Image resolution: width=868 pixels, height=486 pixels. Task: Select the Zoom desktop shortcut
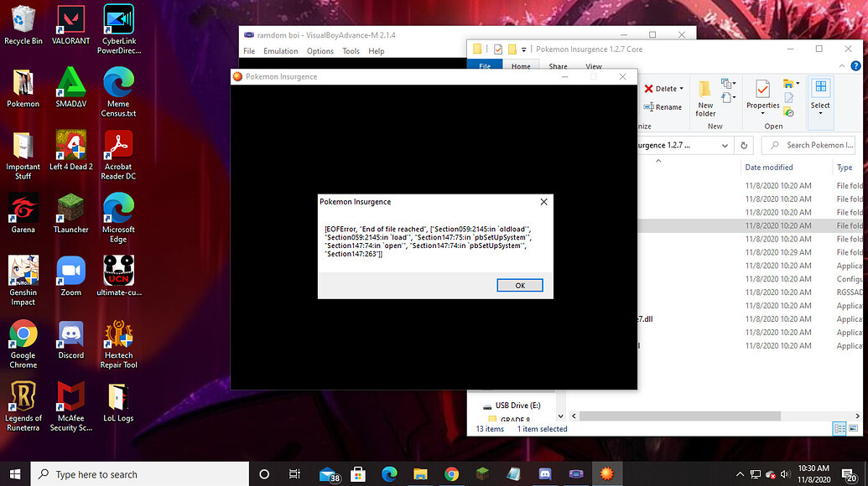[70, 276]
